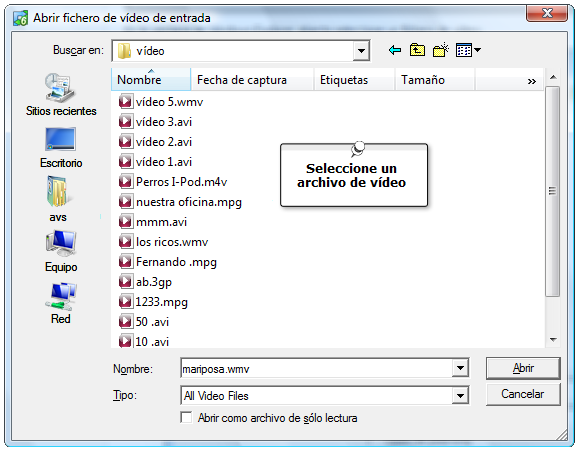Image resolution: width=580 pixels, height=452 pixels.
Task: Sort by Tamaño column header
Action: (x=435, y=80)
